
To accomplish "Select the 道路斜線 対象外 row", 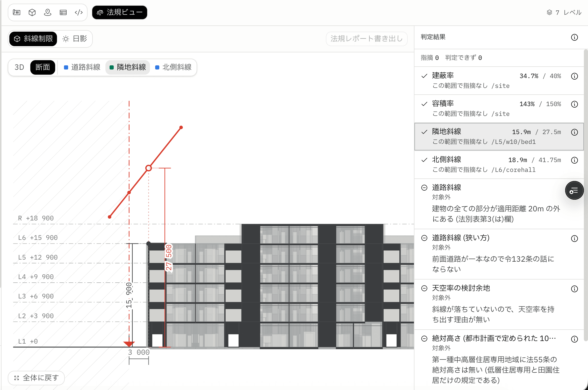I will [499, 204].
